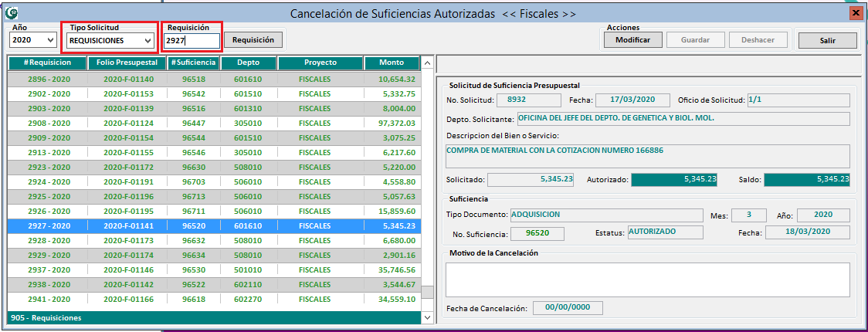Close the window with the red X
The height and width of the screenshot is (332, 868).
tap(855, 13)
